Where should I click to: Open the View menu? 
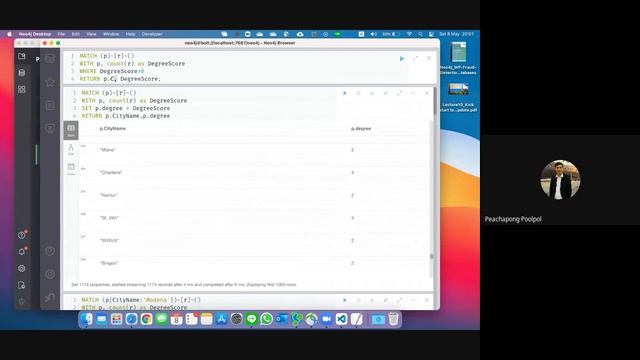pyautogui.click(x=91, y=34)
